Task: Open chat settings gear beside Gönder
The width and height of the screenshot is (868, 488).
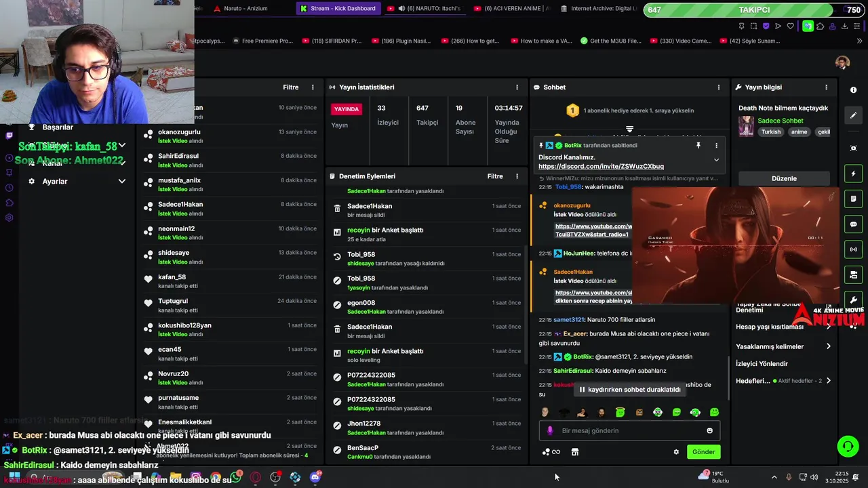Action: (x=675, y=452)
